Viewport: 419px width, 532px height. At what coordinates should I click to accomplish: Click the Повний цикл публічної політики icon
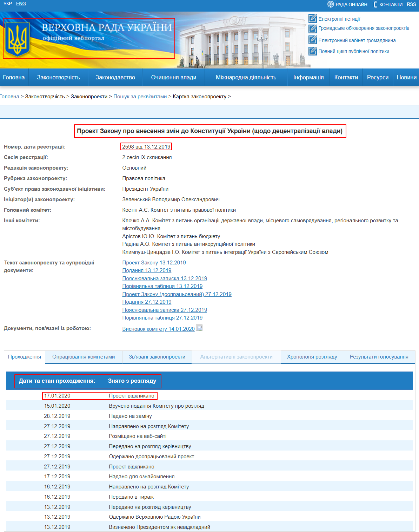tap(313, 51)
